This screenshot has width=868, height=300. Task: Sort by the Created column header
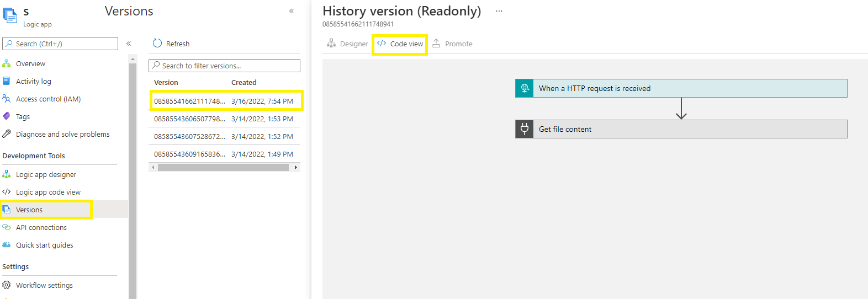[x=244, y=82]
